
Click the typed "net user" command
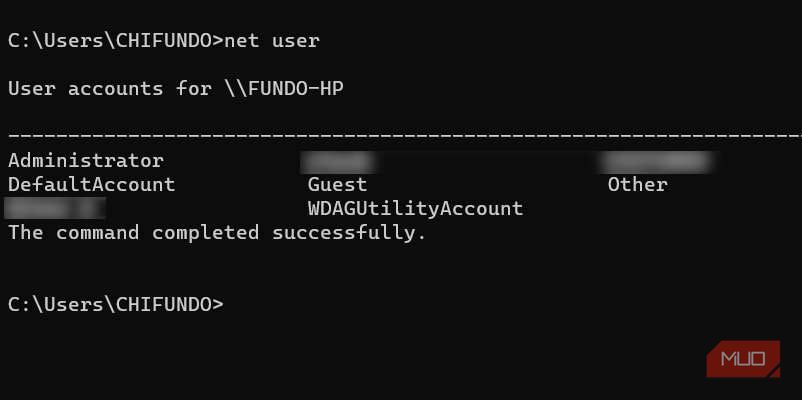point(272,40)
